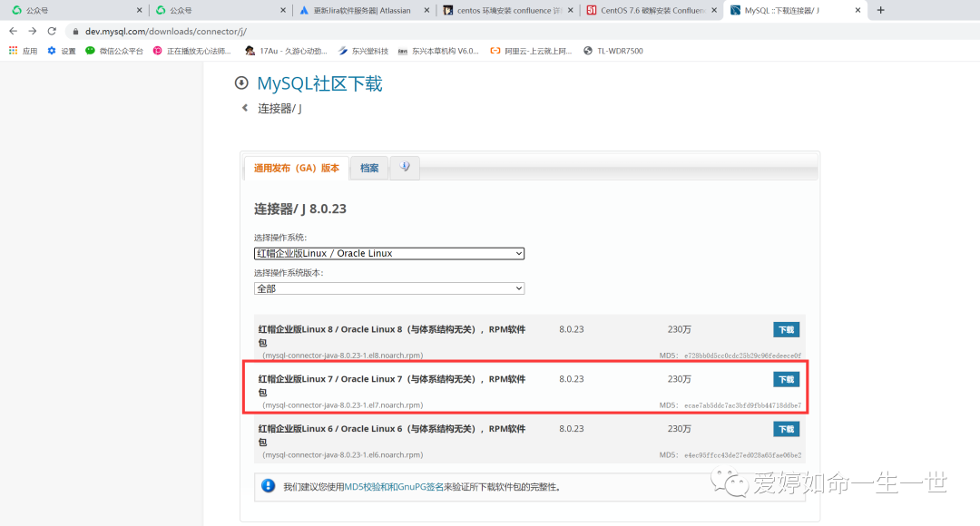The height and width of the screenshot is (526, 980).
Task: Go back with the browser back arrow
Action: pyautogui.click(x=13, y=31)
